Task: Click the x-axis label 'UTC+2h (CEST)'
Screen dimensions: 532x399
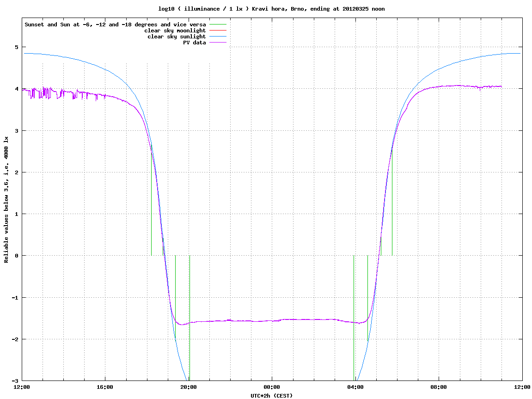Action: coord(271,396)
